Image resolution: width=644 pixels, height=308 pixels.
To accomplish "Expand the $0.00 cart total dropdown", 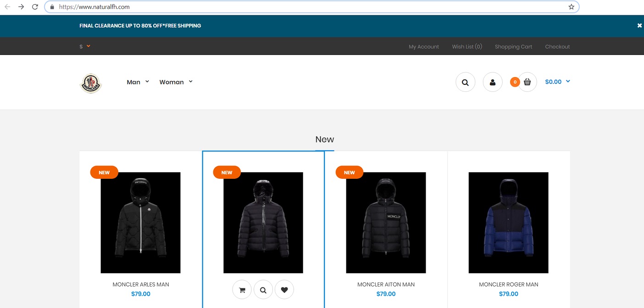I will (x=557, y=82).
